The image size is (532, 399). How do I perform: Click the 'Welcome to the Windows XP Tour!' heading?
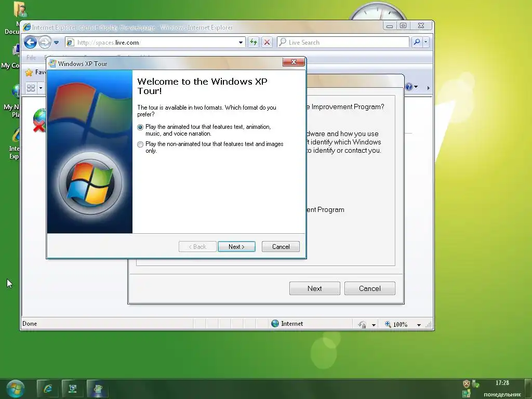point(202,86)
